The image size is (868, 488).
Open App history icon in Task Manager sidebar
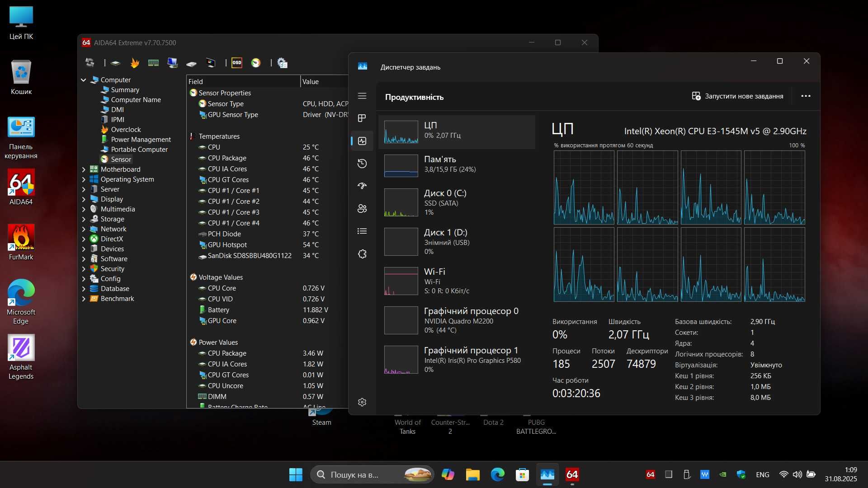coord(362,164)
